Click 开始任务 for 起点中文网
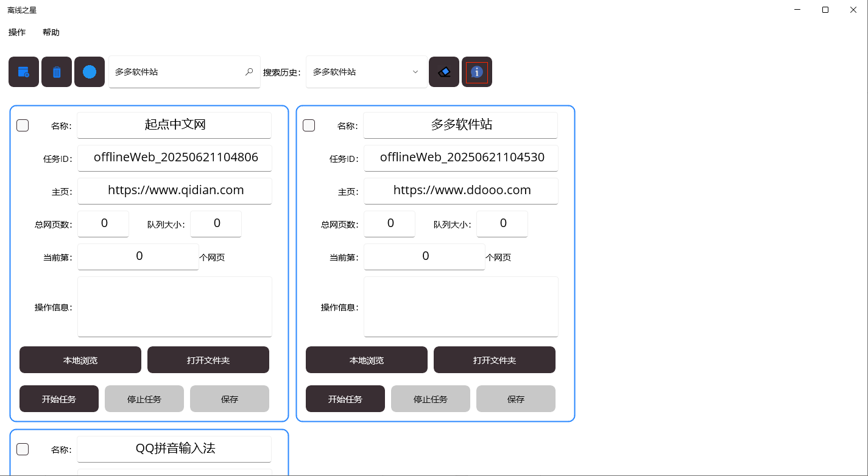Screen dimensions: 868x476 click(59, 399)
